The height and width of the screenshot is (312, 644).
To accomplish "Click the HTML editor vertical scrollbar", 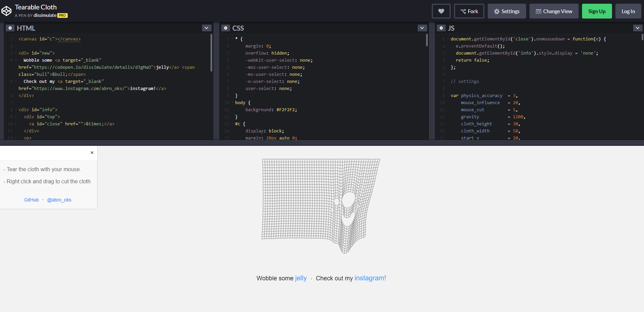I will (x=211, y=53).
